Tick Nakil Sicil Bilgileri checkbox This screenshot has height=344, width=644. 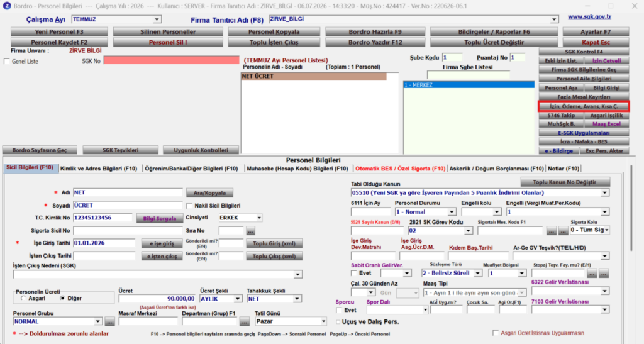tap(189, 206)
